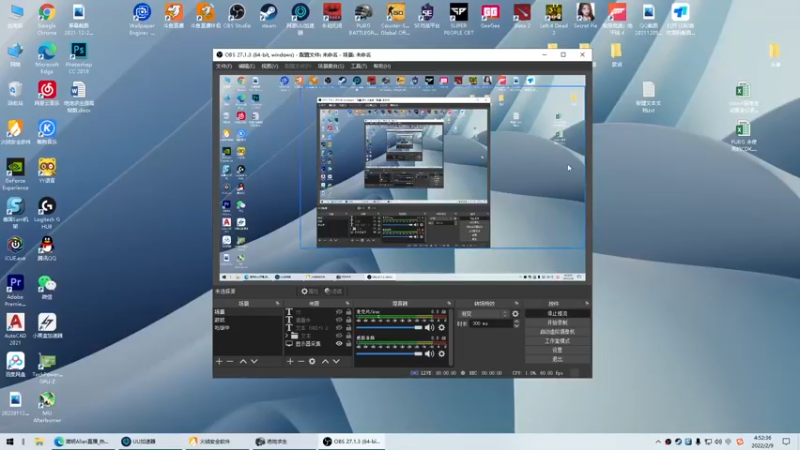Open Logitech G HUB desktop icon

pos(47,213)
